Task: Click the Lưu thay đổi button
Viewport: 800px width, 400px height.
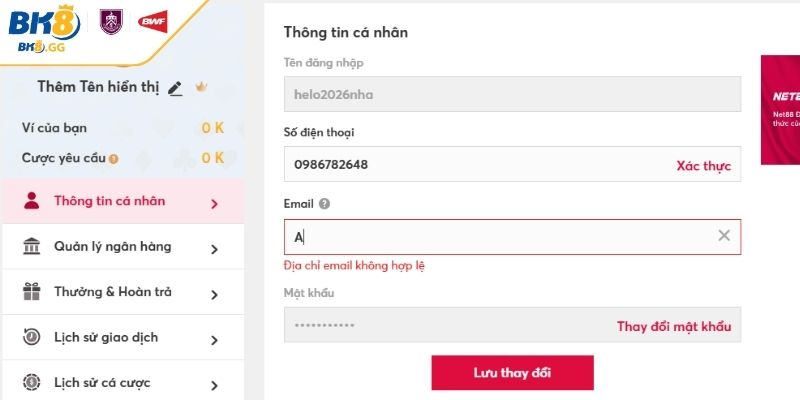Action: pyautogui.click(x=512, y=373)
